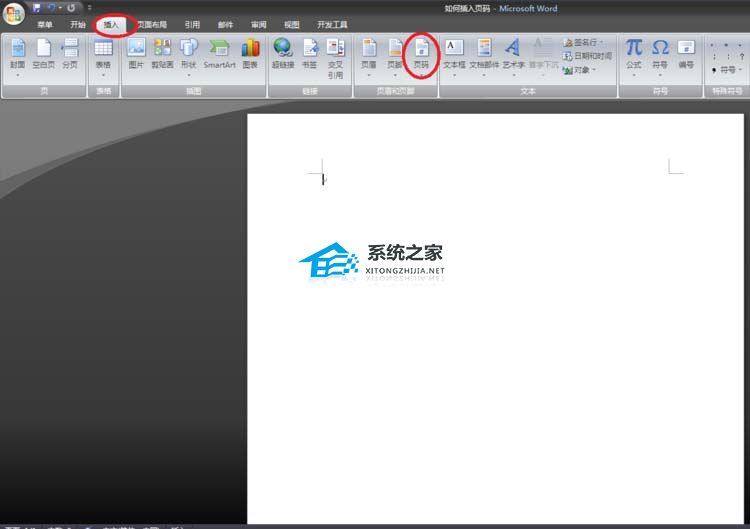Insert a page break (分页)
The height and width of the screenshot is (529, 750).
coord(70,53)
